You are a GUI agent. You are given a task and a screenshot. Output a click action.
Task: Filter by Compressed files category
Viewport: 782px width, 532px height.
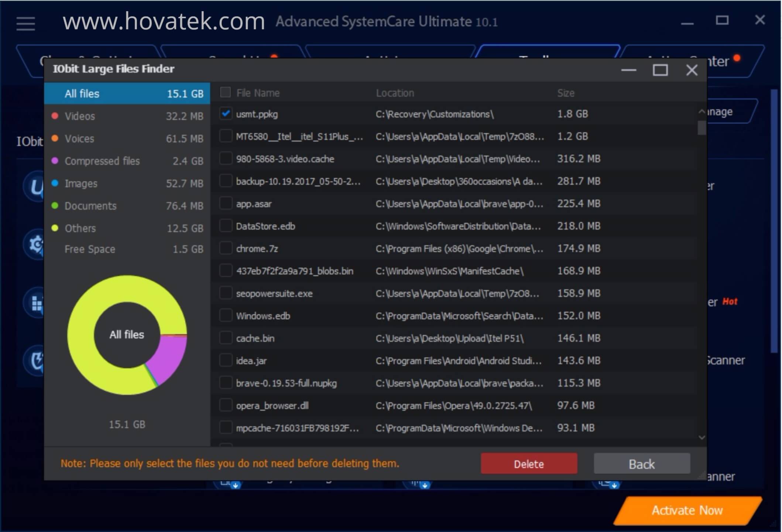point(127,161)
